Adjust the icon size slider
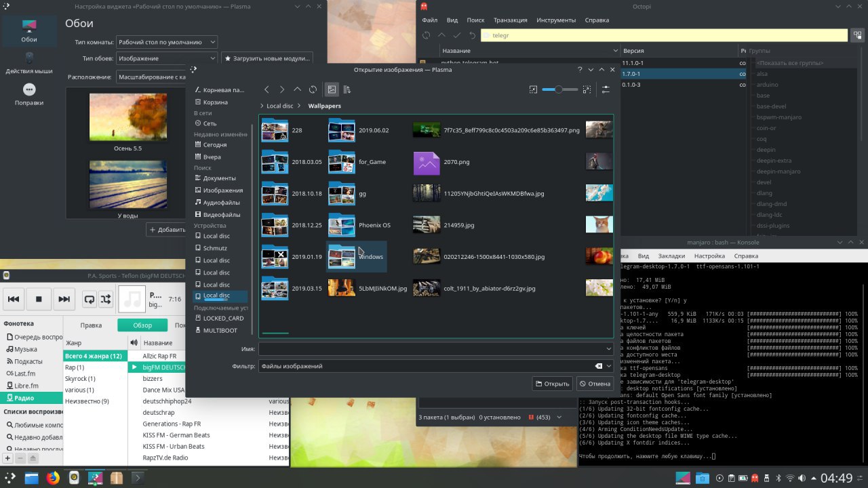 pos(560,89)
